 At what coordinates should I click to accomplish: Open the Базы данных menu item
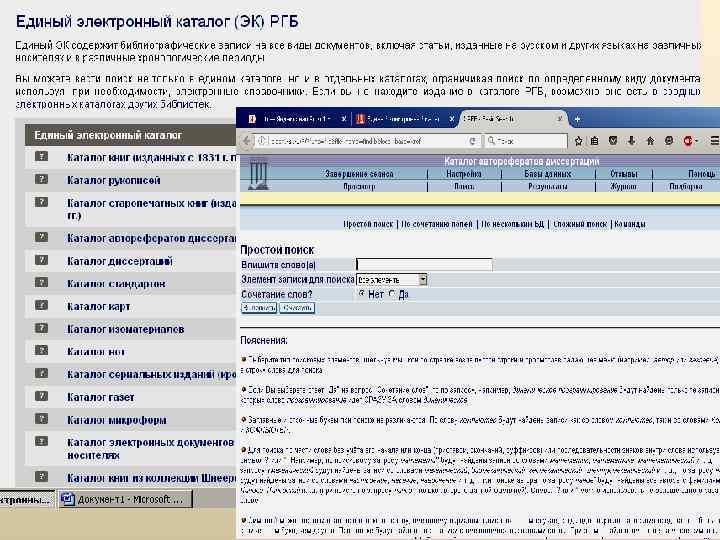tap(547, 174)
